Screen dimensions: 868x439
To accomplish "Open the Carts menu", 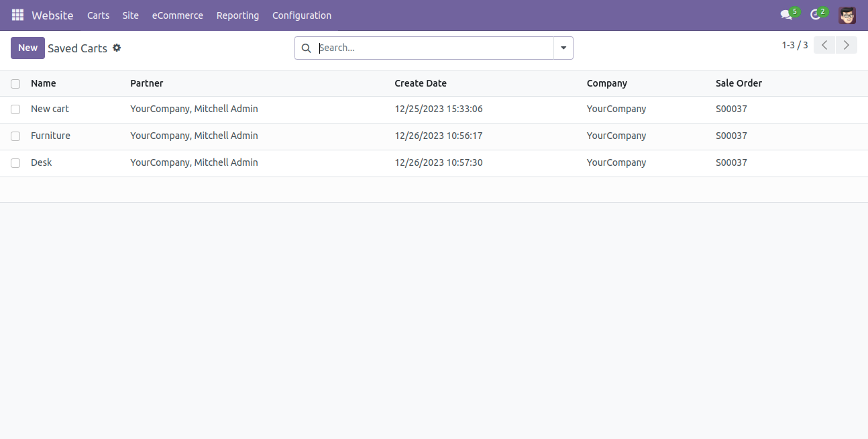I will (x=98, y=15).
